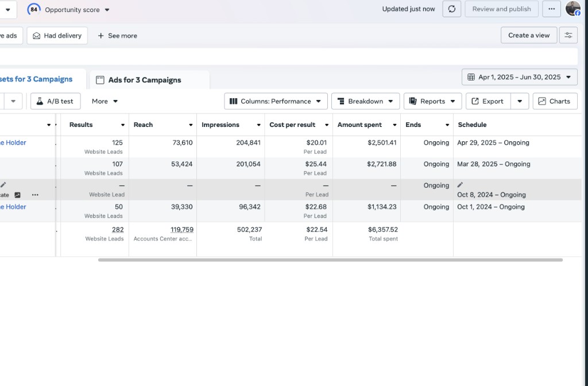Image resolution: width=588 pixels, height=386 pixels.
Task: Open the Opportunity score dropdown
Action: 107,10
